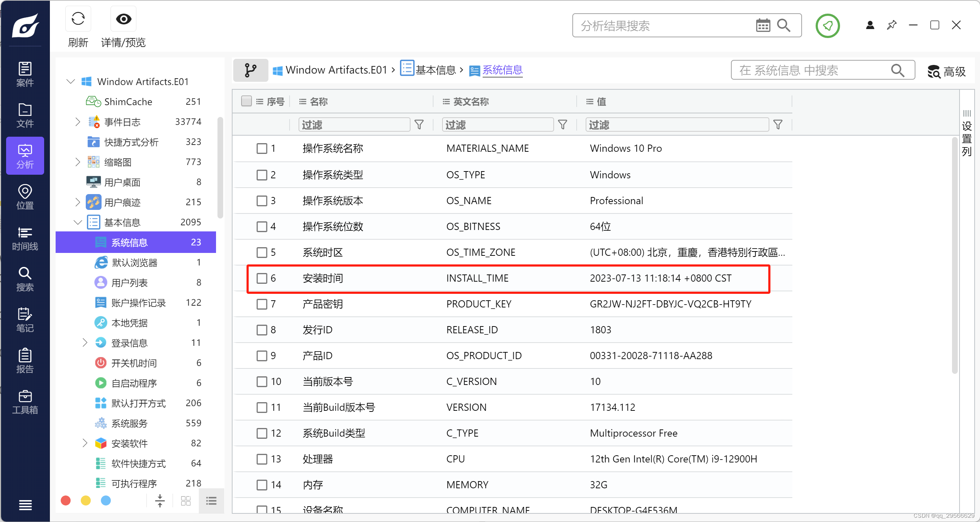The image size is (980, 522).
Task: Click the 分析结果搜索 search input
Action: tap(664, 25)
